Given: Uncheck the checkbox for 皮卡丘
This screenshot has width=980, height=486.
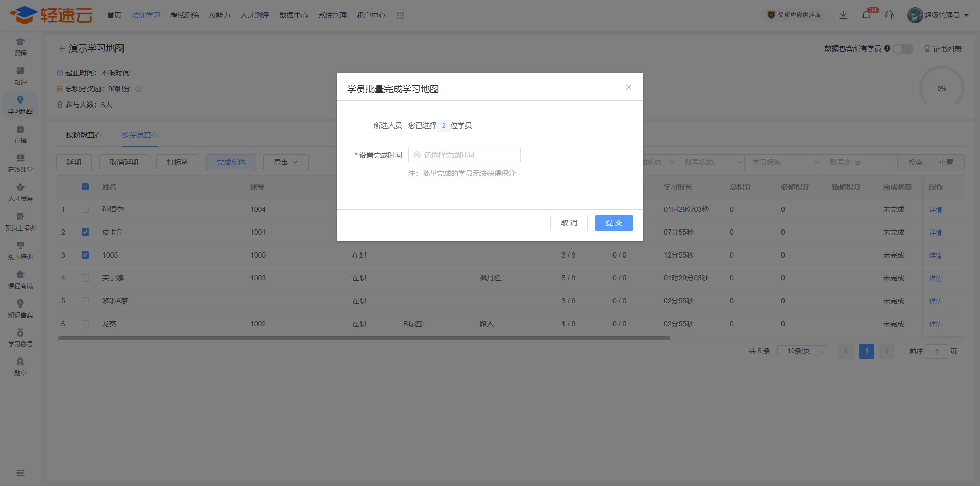Looking at the screenshot, I should [85, 232].
